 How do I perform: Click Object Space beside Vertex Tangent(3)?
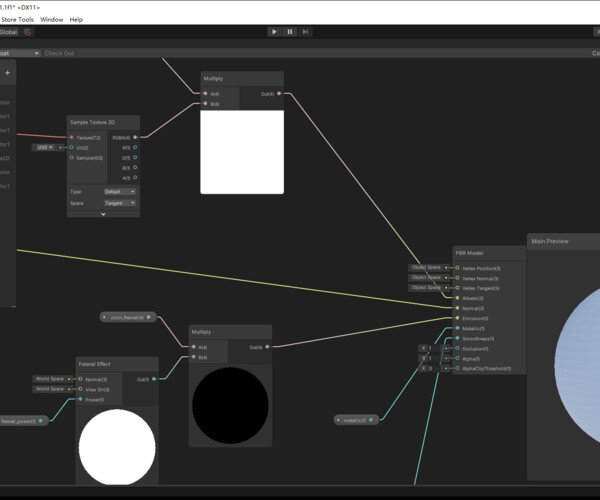(x=426, y=287)
